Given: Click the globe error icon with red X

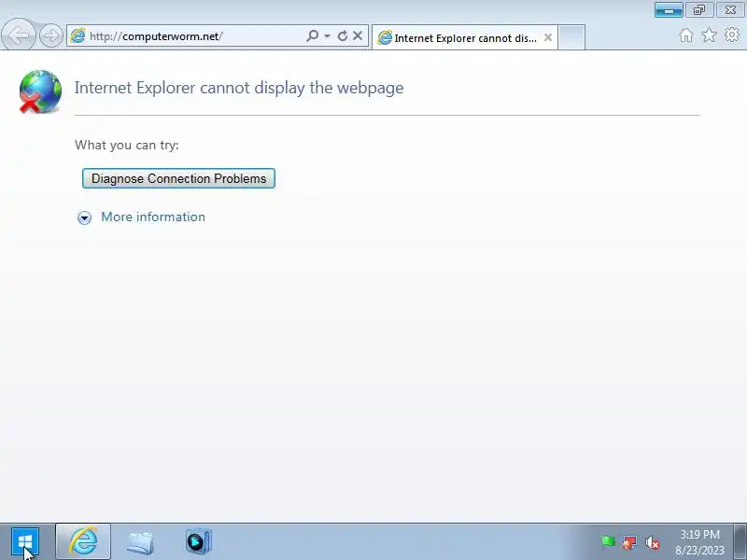Looking at the screenshot, I should pos(40,91).
